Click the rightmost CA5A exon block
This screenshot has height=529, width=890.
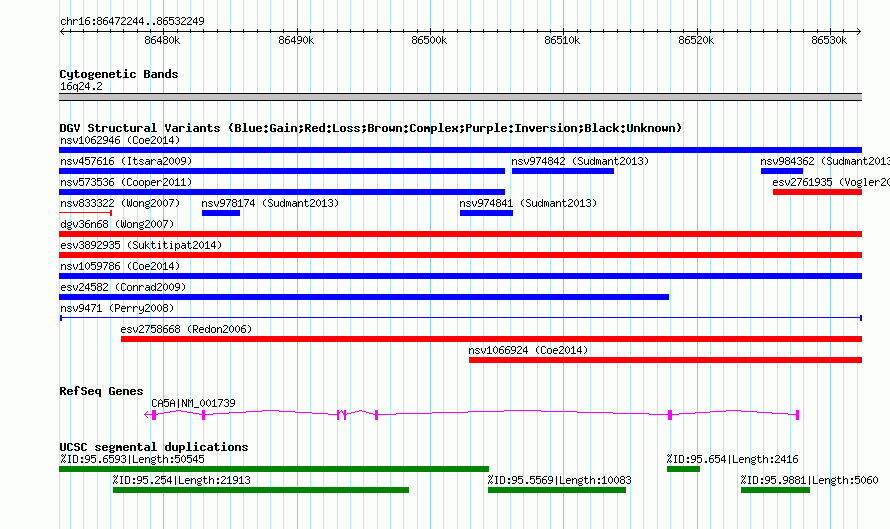coord(797,415)
